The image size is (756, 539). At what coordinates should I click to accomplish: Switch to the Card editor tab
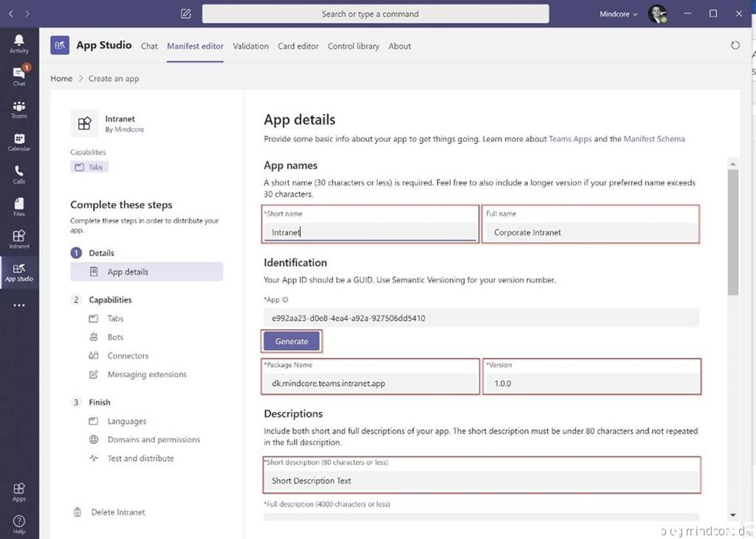point(298,46)
